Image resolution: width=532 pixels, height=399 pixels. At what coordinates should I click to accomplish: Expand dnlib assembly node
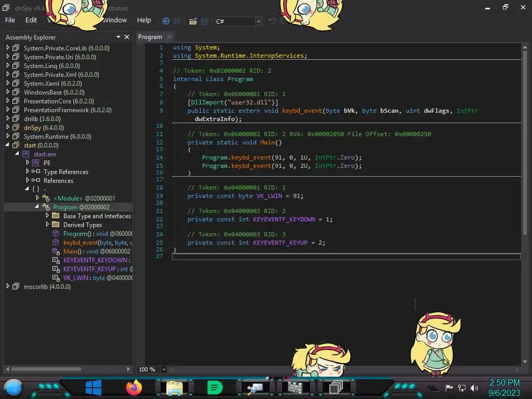(x=8, y=118)
